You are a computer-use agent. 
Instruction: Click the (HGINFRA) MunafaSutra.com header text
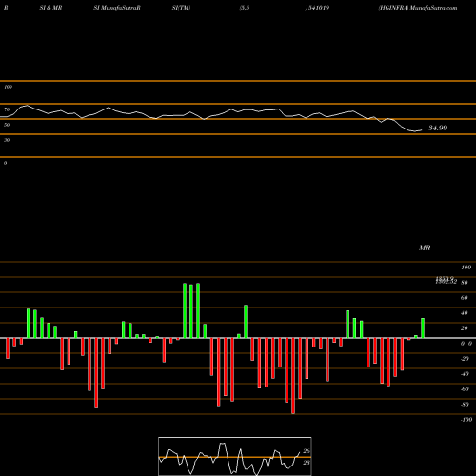(x=418, y=8)
